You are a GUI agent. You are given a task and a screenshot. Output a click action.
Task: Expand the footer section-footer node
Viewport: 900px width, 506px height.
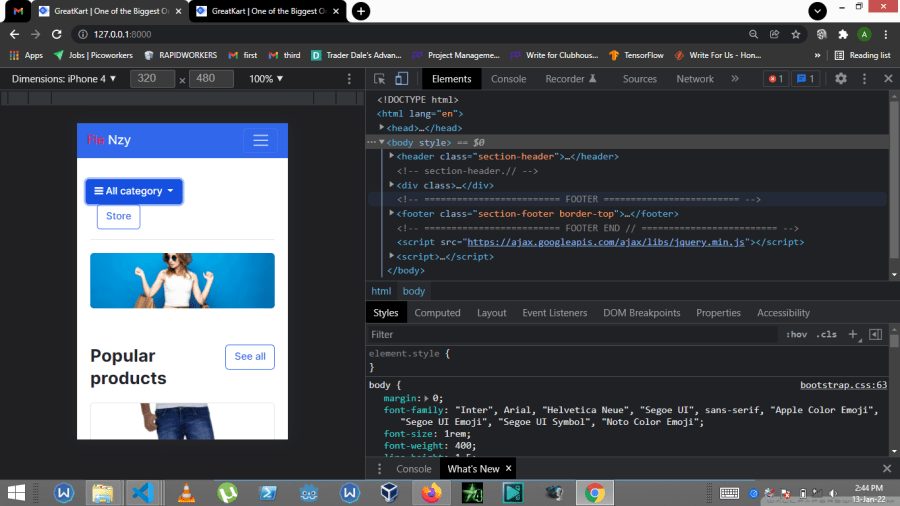click(391, 213)
